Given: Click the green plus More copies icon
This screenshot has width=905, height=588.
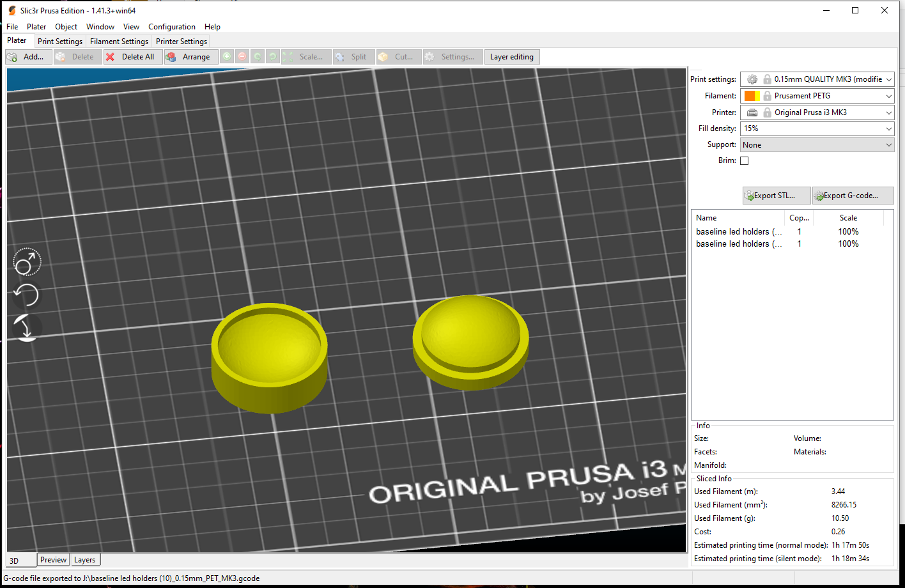Looking at the screenshot, I should (227, 57).
